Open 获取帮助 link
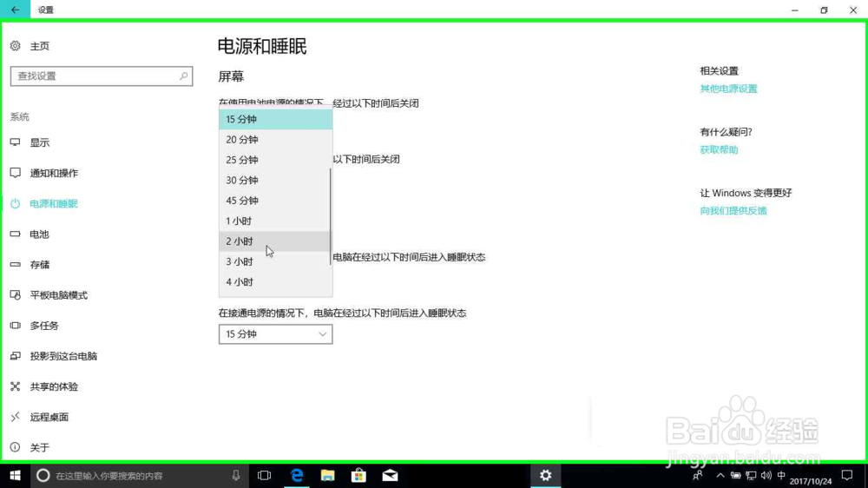868x488 pixels. click(719, 149)
